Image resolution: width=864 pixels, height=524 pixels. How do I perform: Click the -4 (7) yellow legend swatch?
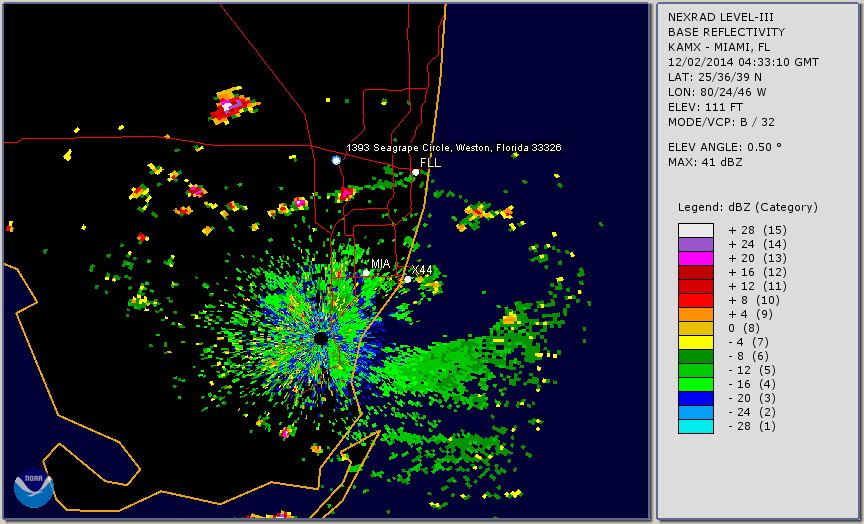pyautogui.click(x=696, y=343)
